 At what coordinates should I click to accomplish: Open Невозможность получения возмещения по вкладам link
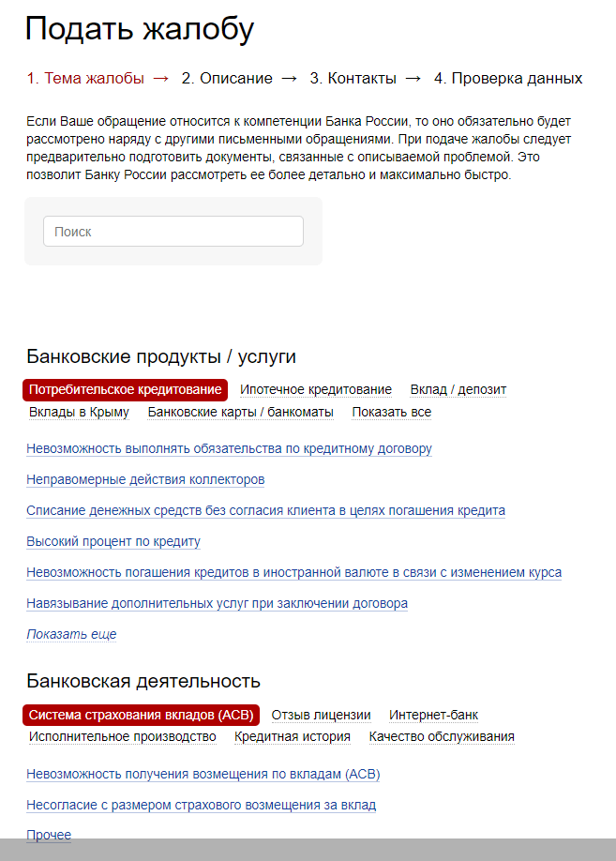(x=203, y=774)
